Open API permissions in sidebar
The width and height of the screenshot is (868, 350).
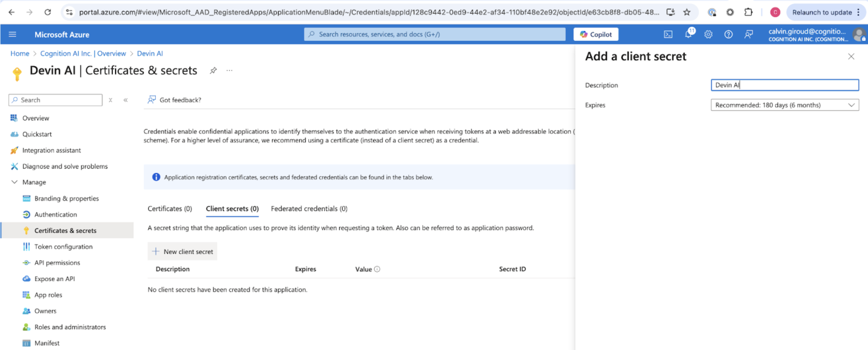(x=57, y=262)
